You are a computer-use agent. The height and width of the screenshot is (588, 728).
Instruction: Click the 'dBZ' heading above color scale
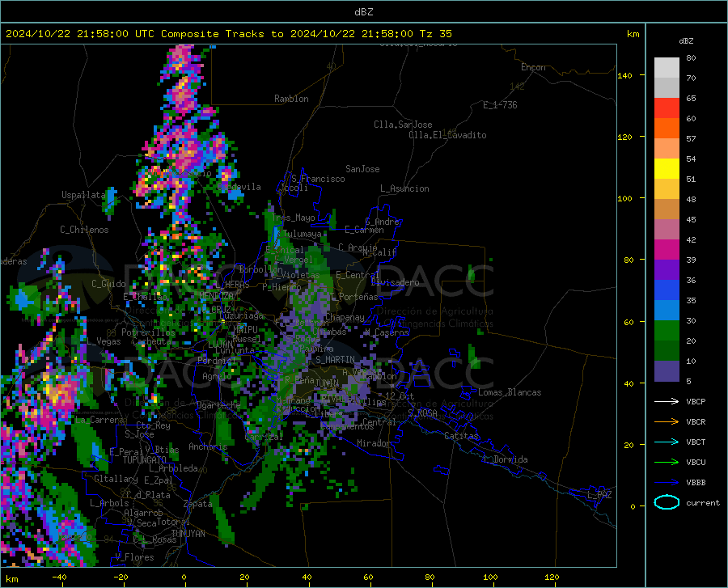686,40
